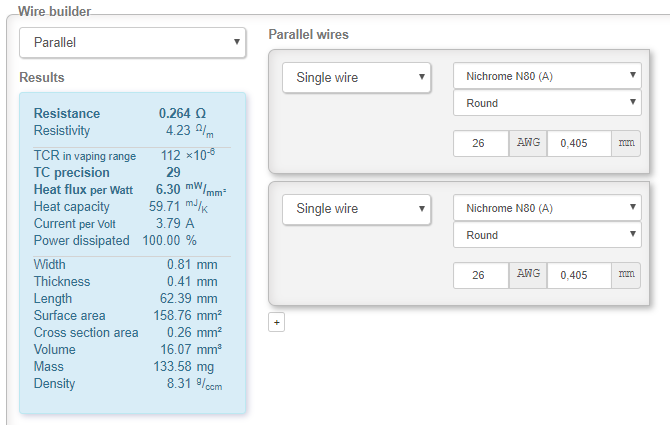Open the second wire's Round profile dropdown
This screenshot has height=425, width=670.
point(547,235)
